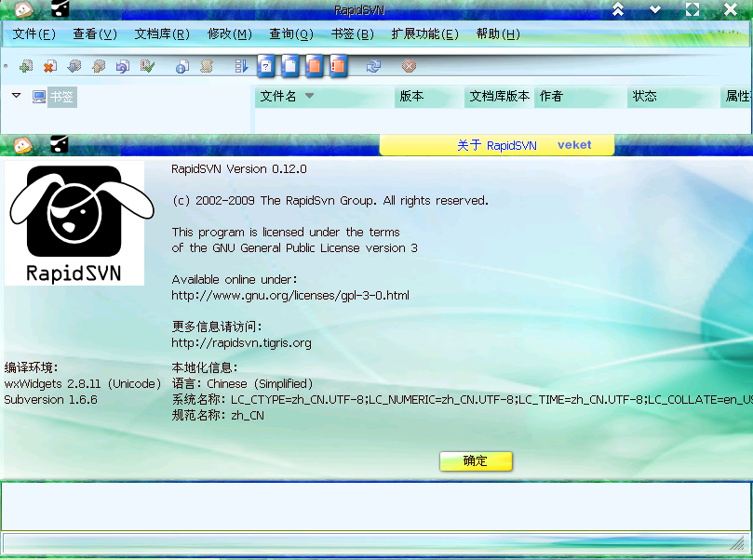753x560 pixels.
Task: Open the 扩展功能(E) menu
Action: pyautogui.click(x=425, y=34)
